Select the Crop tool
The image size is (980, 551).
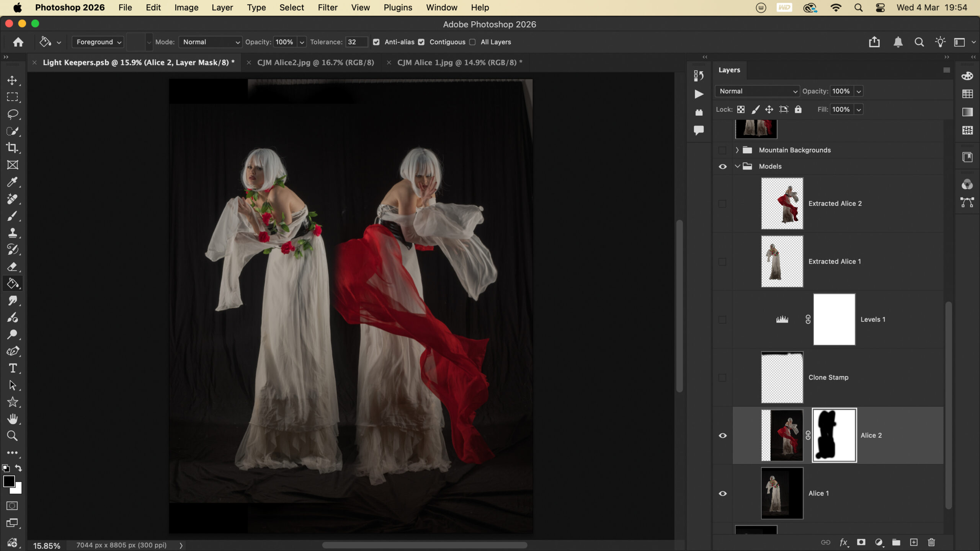tap(12, 148)
